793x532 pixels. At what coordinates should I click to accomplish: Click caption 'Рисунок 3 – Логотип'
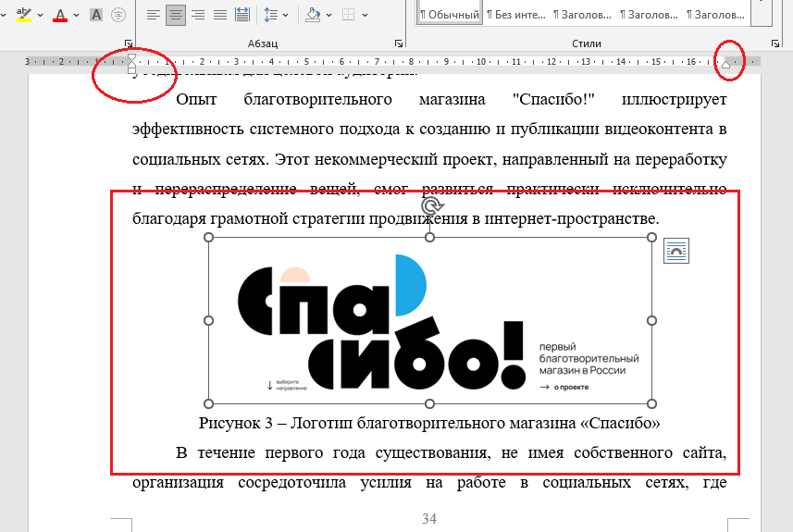(x=276, y=423)
